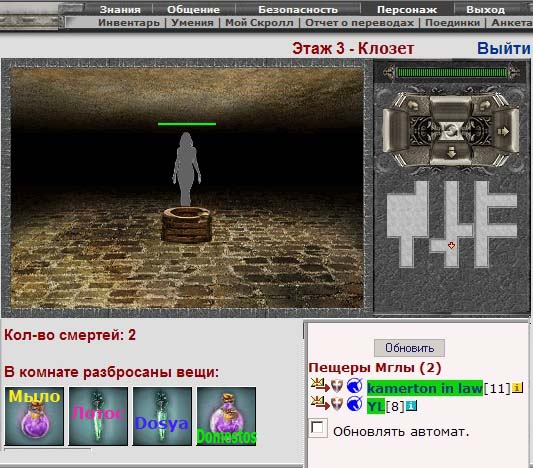Screen dimensions: 533x468
Task: Click the Этаж 3 - Клозет title
Action: click(353, 48)
